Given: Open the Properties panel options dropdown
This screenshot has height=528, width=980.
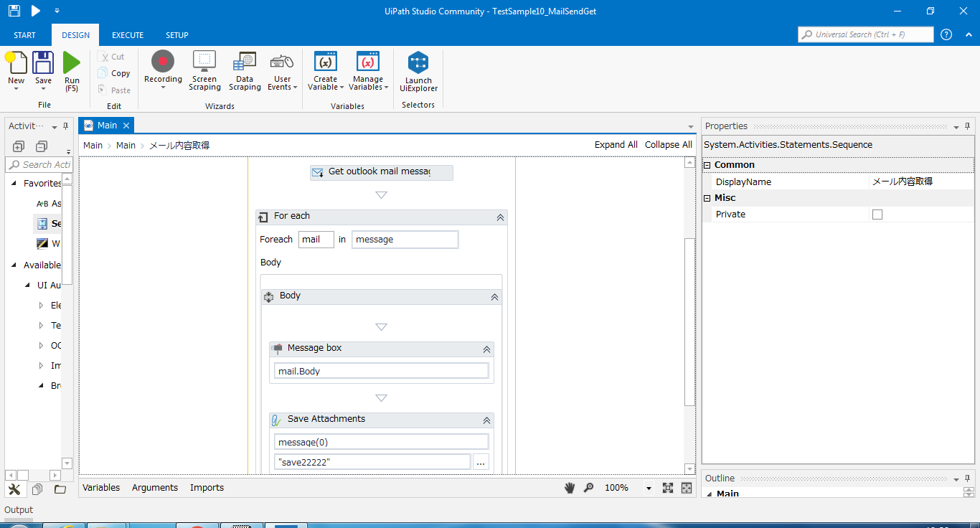Looking at the screenshot, I should tap(956, 127).
